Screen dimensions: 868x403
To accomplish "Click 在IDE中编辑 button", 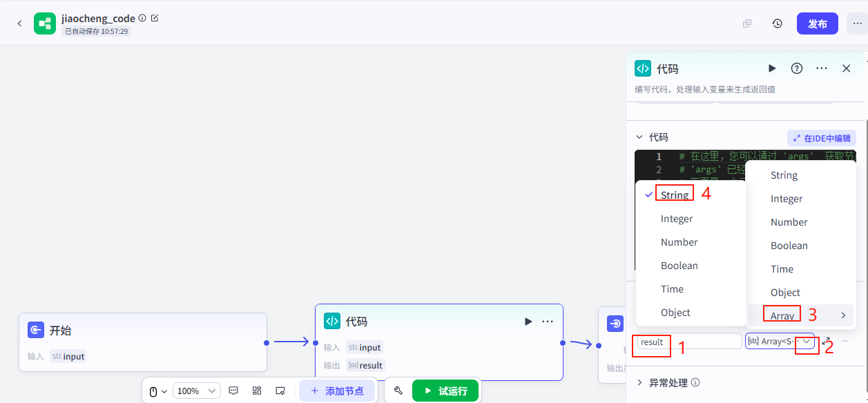I will (822, 138).
